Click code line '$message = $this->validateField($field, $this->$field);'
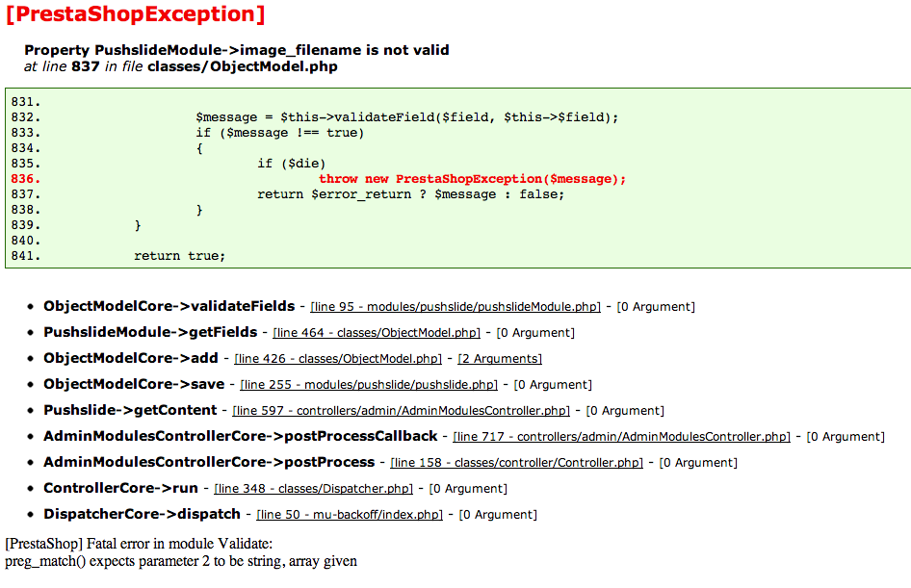The image size is (911, 588). click(407, 117)
